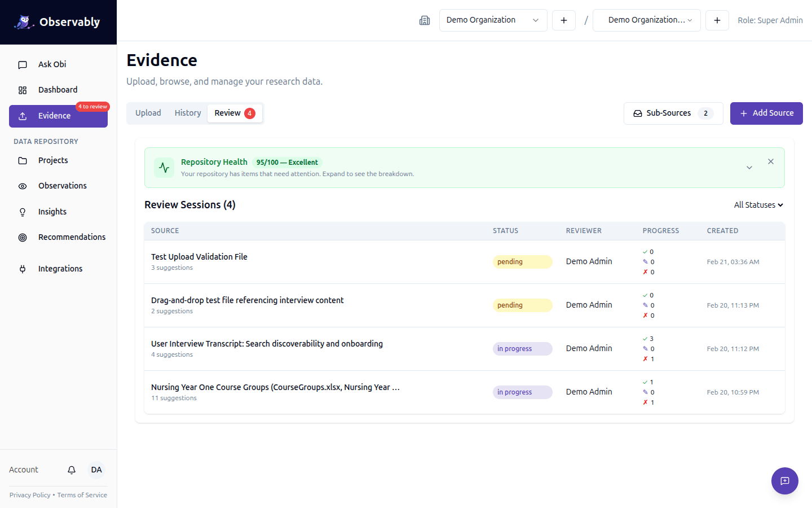
Task: Open the All Statuses filter dropdown
Action: [758, 204]
